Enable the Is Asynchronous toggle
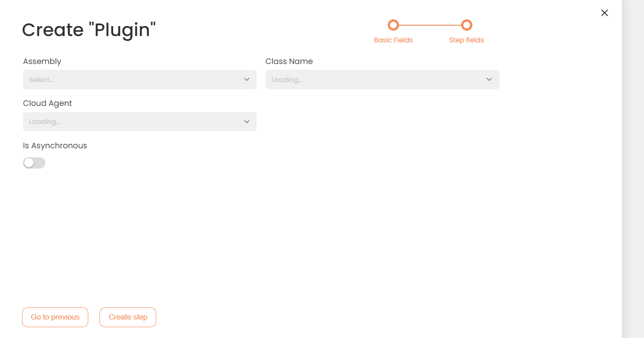 point(34,163)
